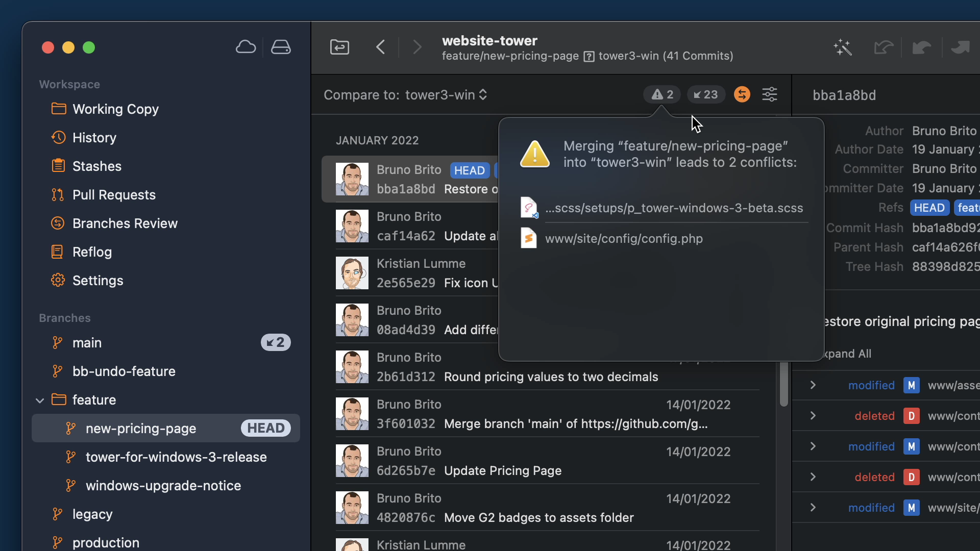The image size is (980, 551).
Task: Open the Pull Requests section
Action: [113, 194]
